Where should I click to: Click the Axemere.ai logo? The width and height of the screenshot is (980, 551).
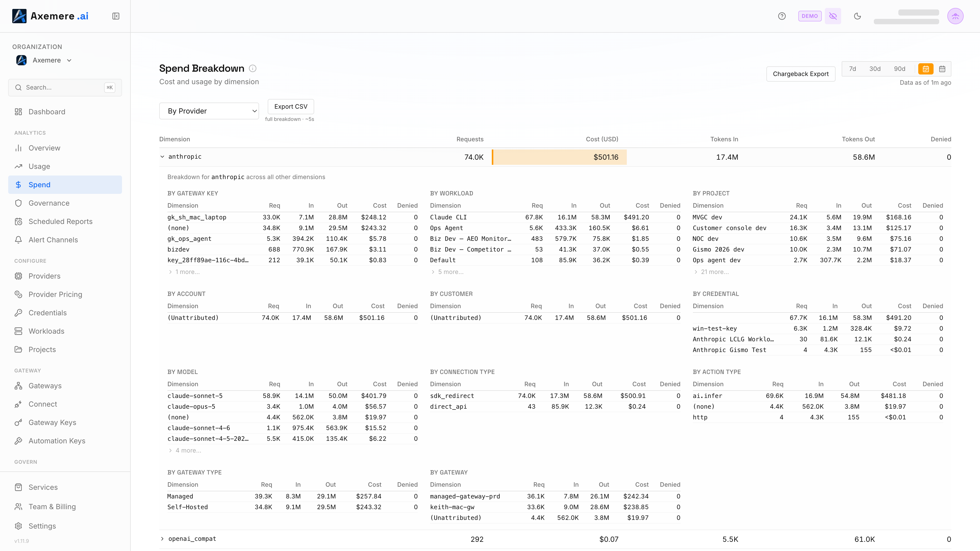pyautogui.click(x=50, y=16)
